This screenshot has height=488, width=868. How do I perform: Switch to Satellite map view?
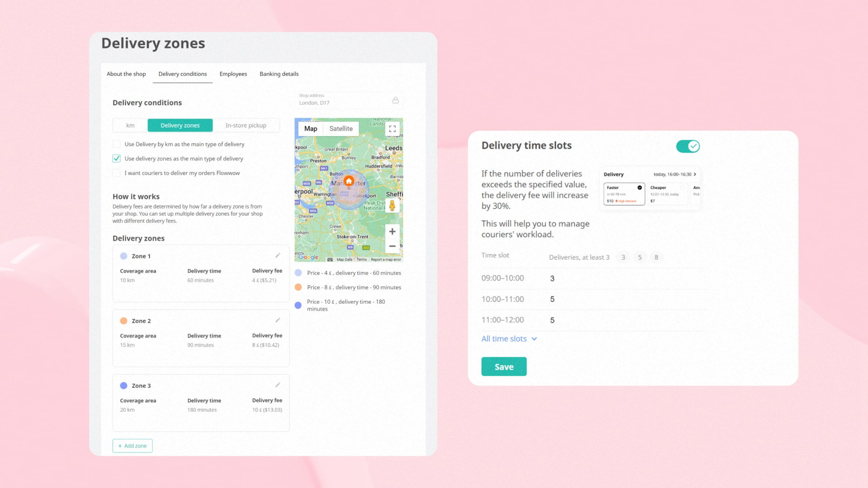(x=341, y=128)
